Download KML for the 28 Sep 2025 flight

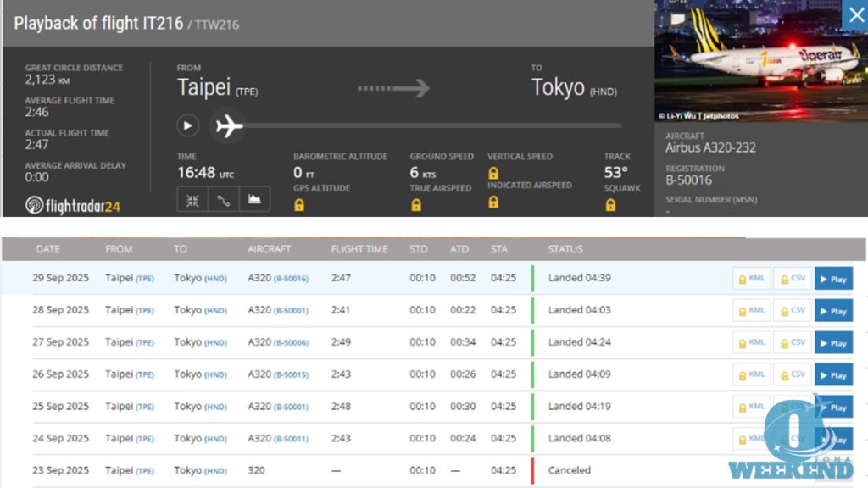click(751, 311)
